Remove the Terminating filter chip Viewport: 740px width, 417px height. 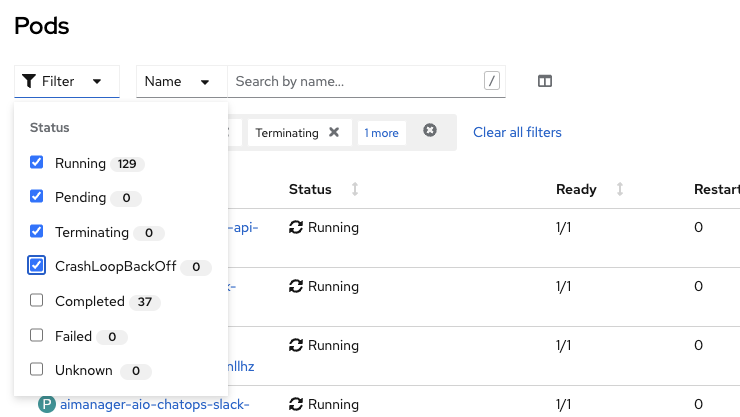click(334, 132)
